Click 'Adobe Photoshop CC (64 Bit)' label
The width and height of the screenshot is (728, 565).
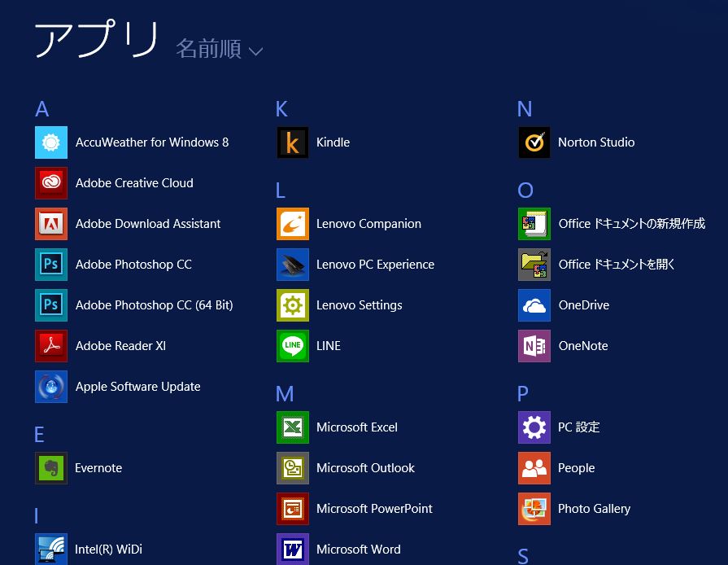point(155,305)
